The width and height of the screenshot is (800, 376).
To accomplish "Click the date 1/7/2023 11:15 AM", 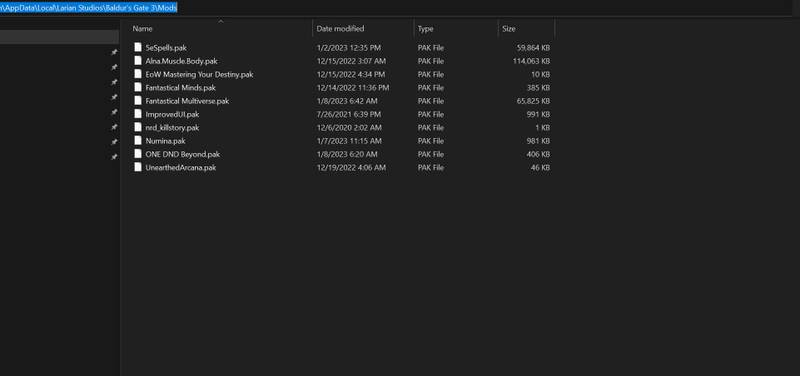I will [348, 141].
